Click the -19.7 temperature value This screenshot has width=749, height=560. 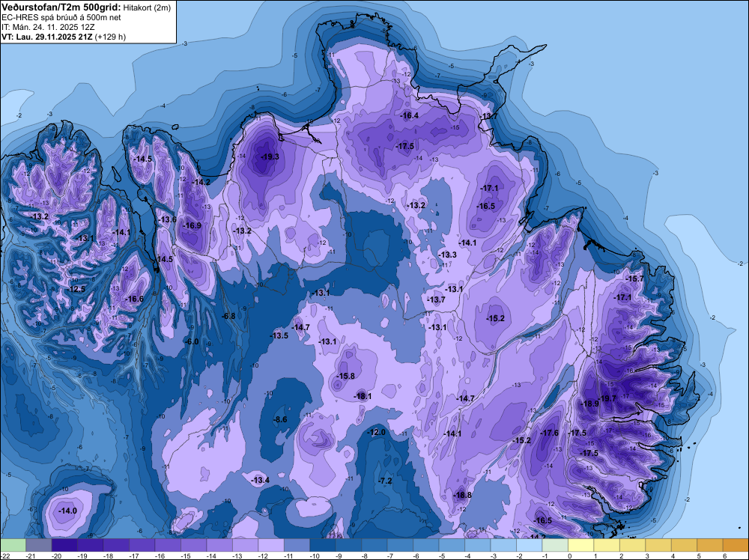607,398
